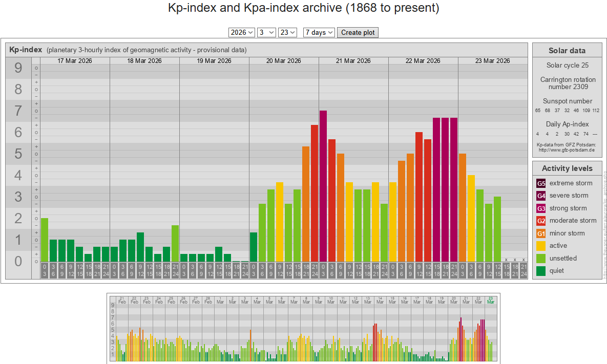Select the red 9-12 bar on 22 Mar
607x364 pixels.
[419, 197]
